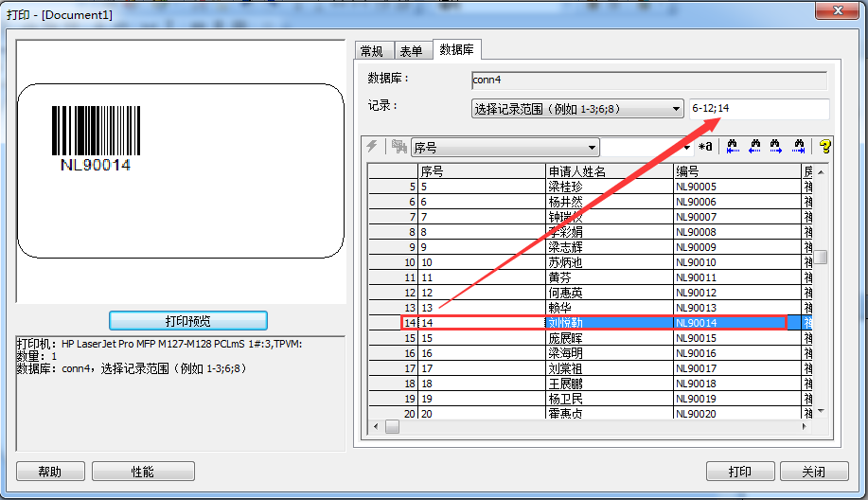Click the grayed filter records icon
The width and height of the screenshot is (868, 500).
(399, 146)
